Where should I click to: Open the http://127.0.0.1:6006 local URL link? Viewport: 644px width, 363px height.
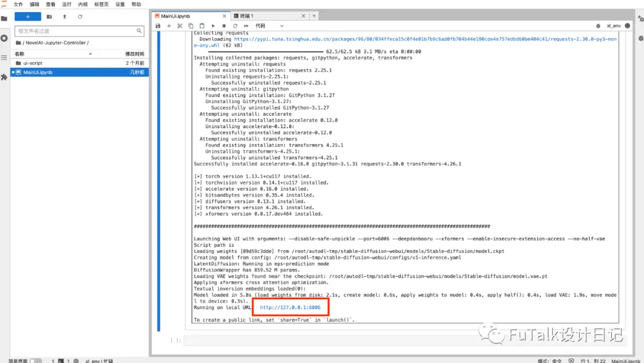click(290, 307)
